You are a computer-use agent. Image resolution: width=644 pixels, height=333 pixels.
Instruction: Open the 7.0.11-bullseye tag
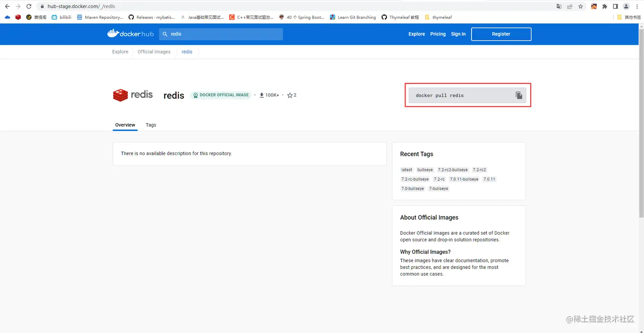pyautogui.click(x=464, y=179)
